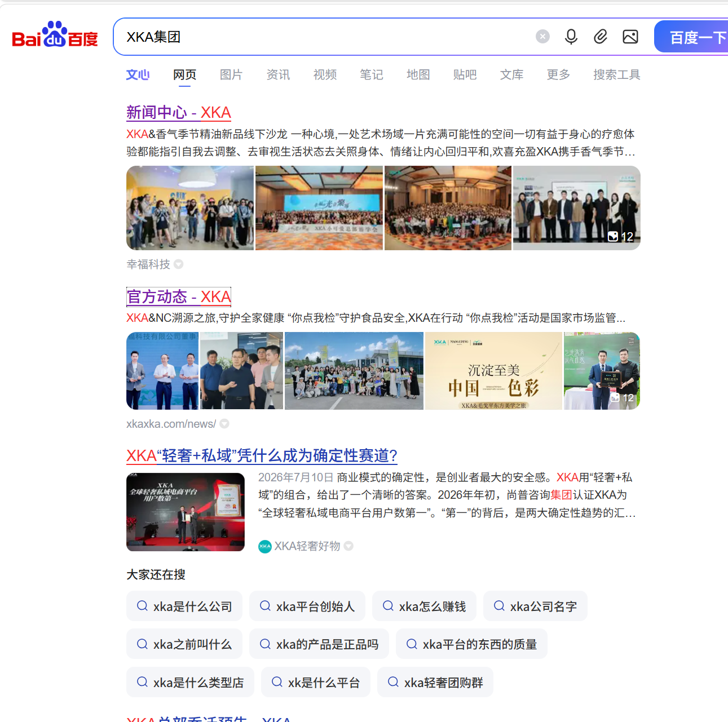Open the two men holding certificate thumbnail

602,371
